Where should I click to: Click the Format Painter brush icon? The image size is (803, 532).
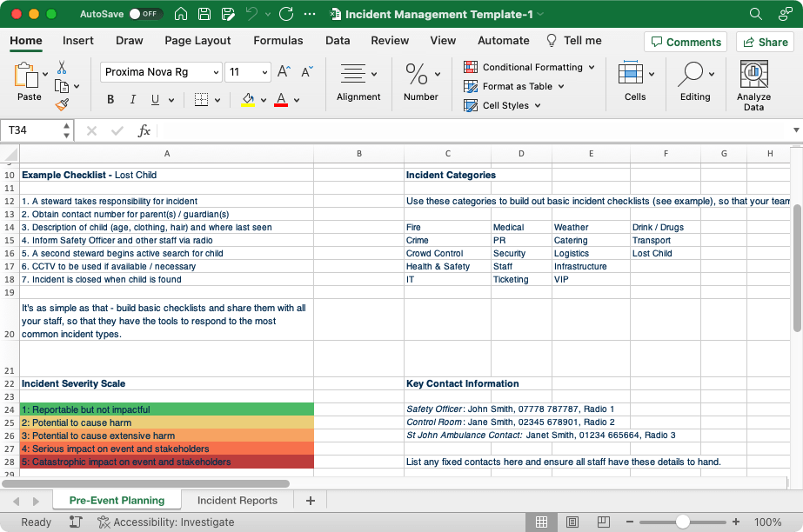coord(62,104)
